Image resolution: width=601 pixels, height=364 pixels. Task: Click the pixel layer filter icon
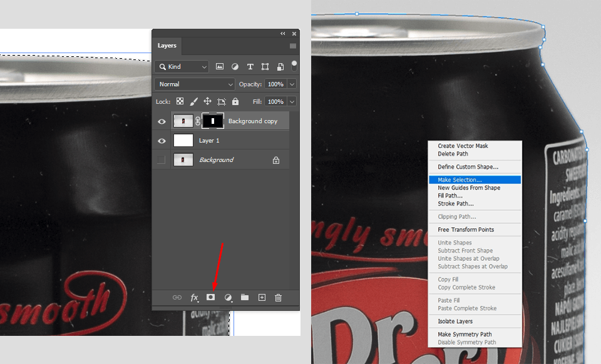pos(220,66)
